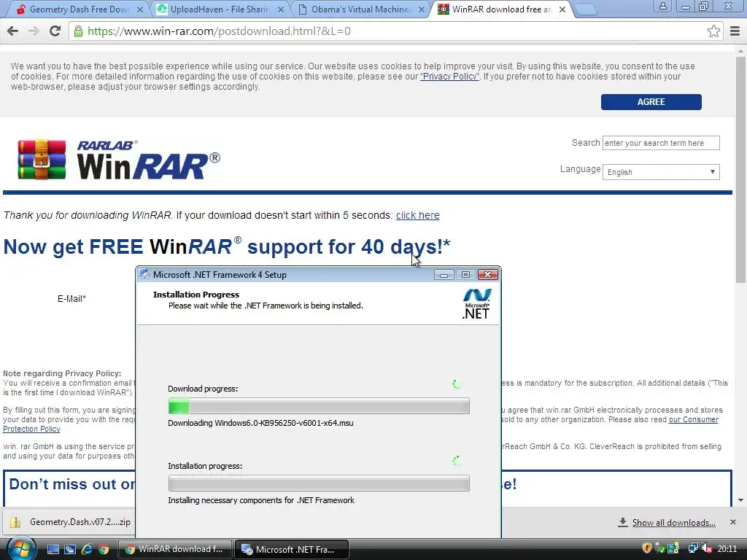Image resolution: width=747 pixels, height=560 pixels.
Task: Open the Windows Start orb
Action: (21, 548)
